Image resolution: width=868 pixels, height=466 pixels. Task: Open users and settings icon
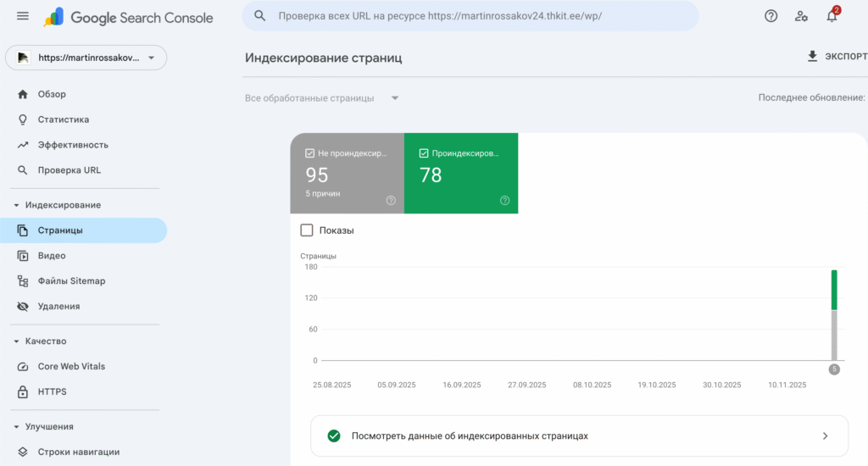(801, 16)
